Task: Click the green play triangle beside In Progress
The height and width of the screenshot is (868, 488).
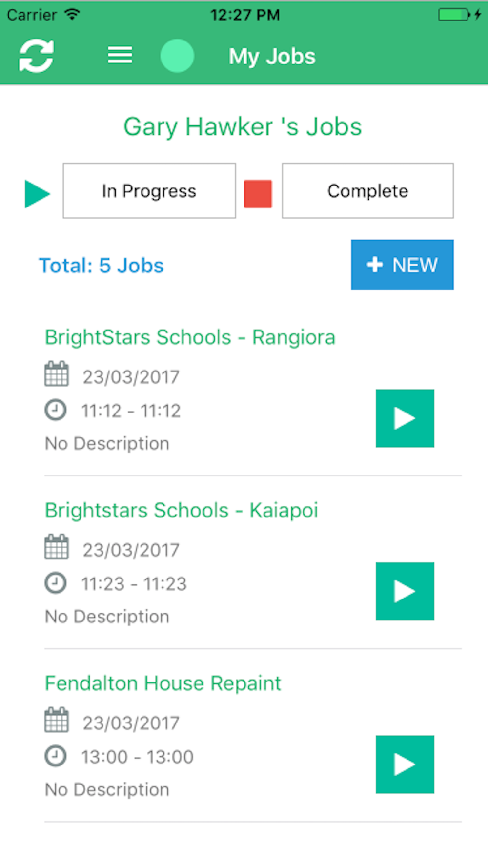Action: coord(37,194)
